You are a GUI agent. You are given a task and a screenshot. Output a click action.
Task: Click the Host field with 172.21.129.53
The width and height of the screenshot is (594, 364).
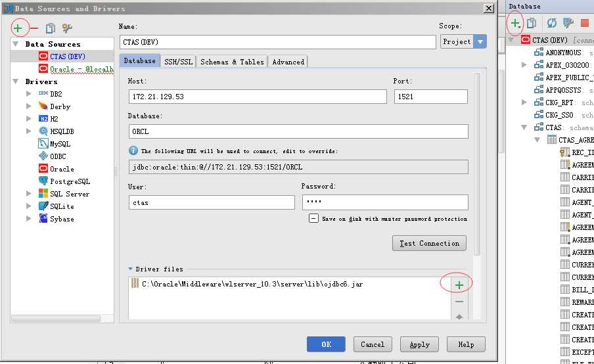[x=258, y=97]
